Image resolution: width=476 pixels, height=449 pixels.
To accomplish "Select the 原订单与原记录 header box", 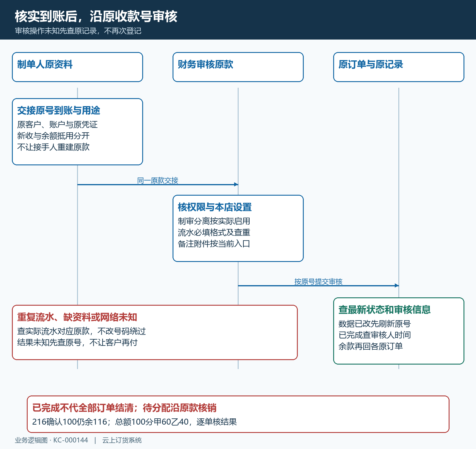I will click(x=399, y=67).
